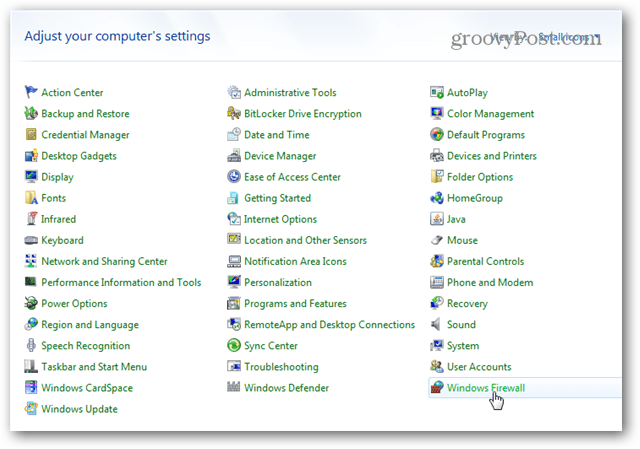Click the Programs and Features link
Image resolution: width=640 pixels, height=449 pixels.
pos(295,303)
